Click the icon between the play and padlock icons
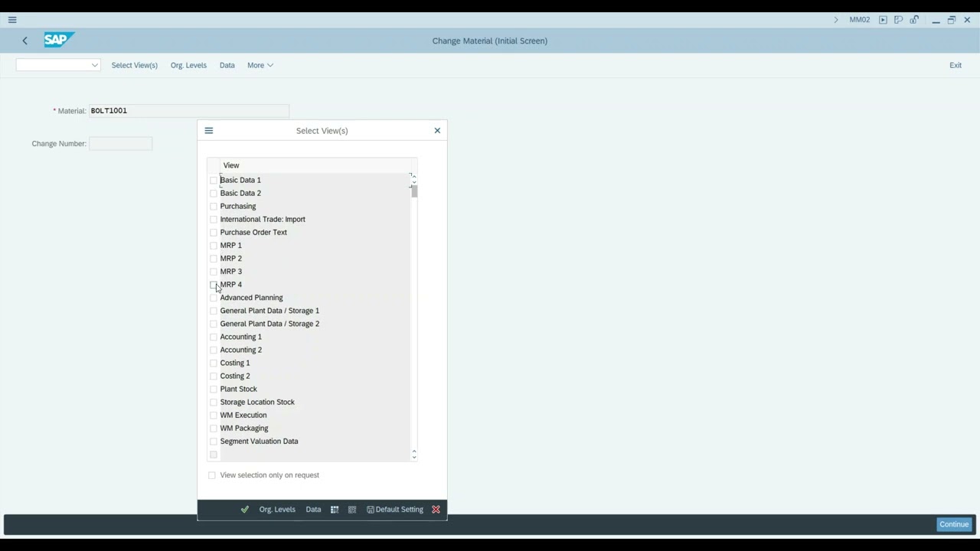980x551 pixels. pos(898,20)
